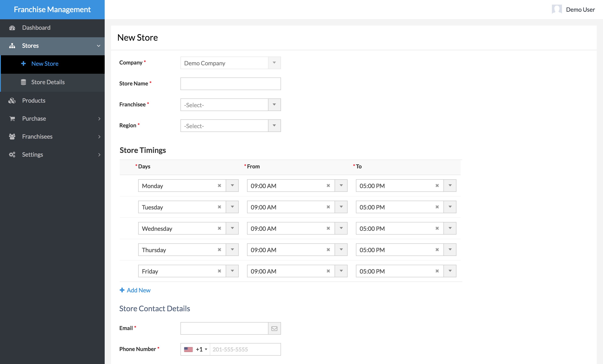Click the Stores icon in sidebar
This screenshot has width=603, height=364.
pyautogui.click(x=12, y=45)
